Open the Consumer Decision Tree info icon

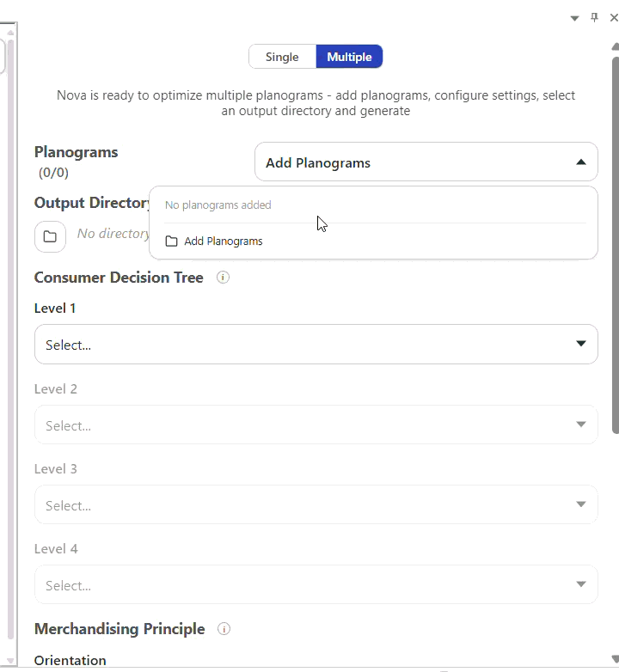click(223, 278)
